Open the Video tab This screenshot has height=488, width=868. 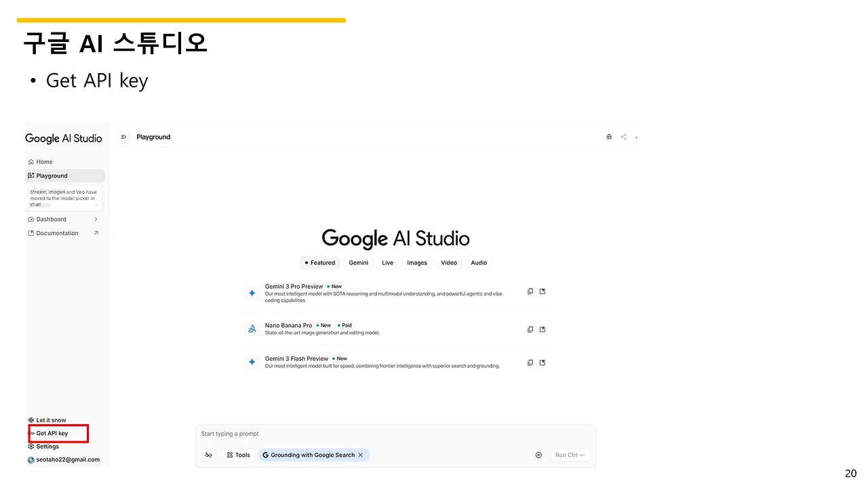[x=449, y=263]
